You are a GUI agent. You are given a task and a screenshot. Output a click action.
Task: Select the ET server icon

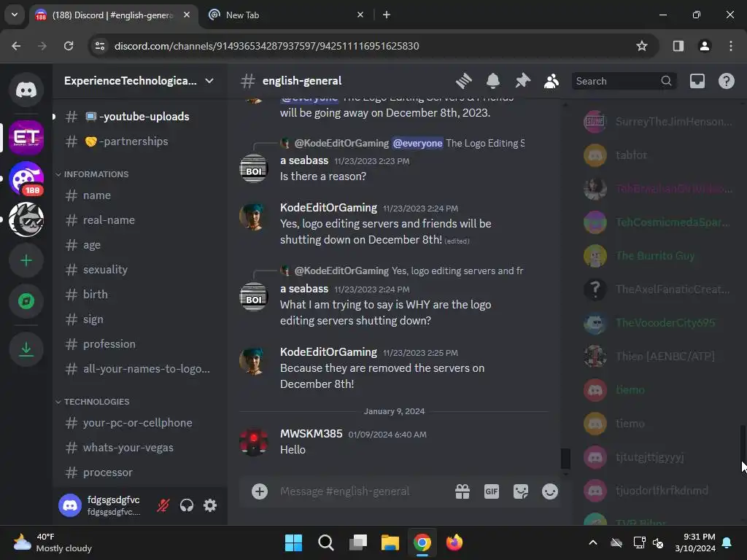coord(26,138)
